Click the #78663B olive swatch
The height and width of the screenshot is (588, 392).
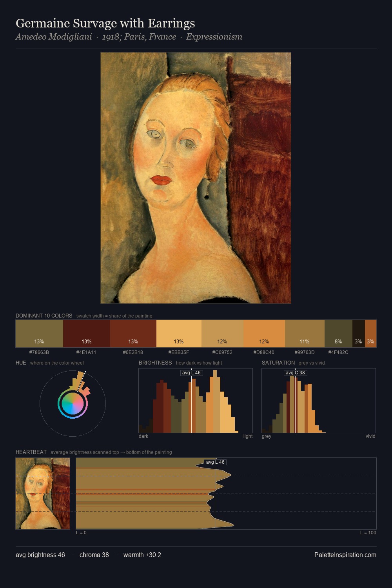pos(39,334)
